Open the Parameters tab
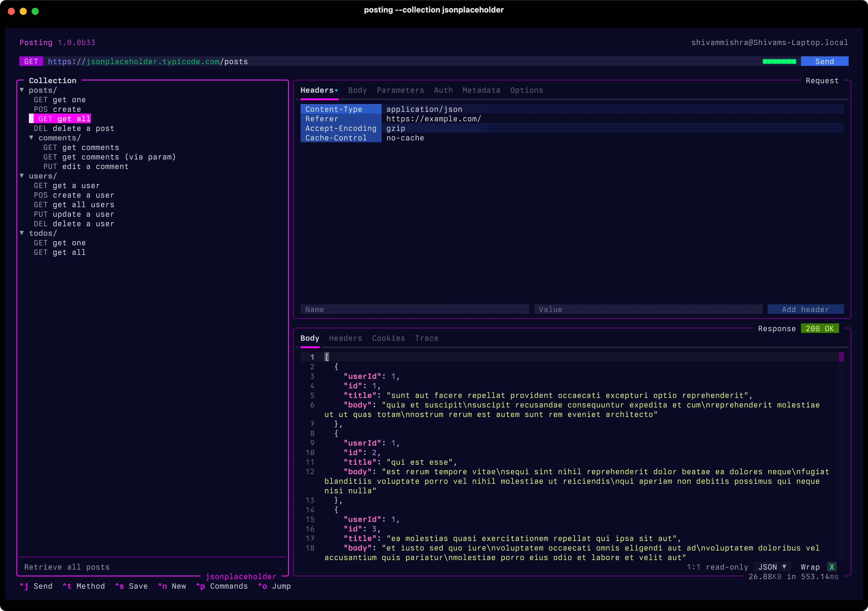The image size is (868, 611). (400, 90)
